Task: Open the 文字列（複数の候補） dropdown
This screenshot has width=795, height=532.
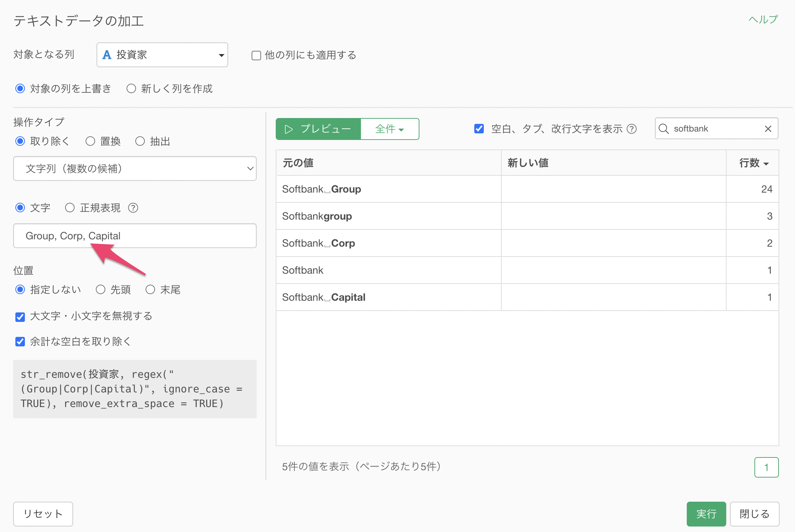Action: [x=135, y=168]
